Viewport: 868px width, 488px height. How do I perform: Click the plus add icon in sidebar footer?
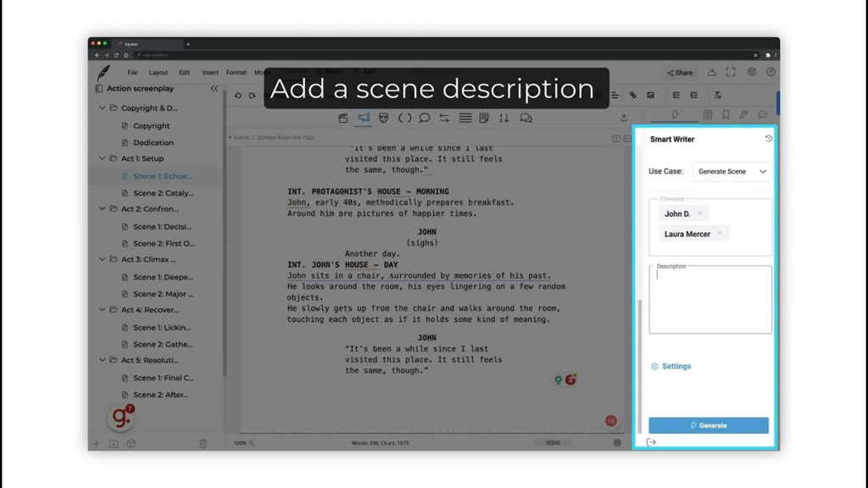(97, 444)
